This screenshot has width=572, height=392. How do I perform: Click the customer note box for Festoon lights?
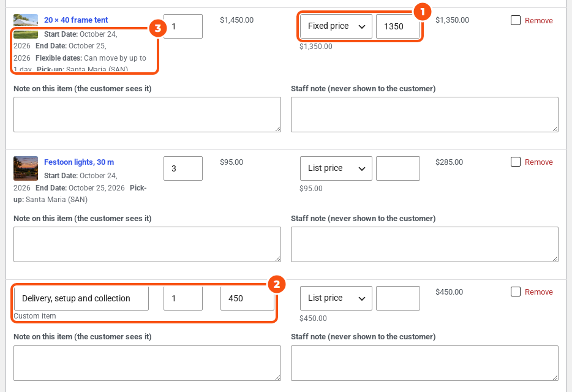click(x=147, y=244)
